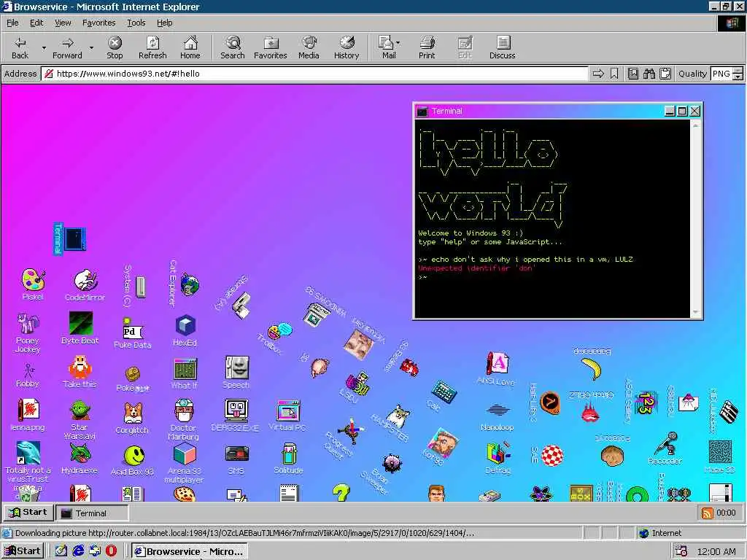Go to the Home page
This screenshot has height=560, width=747.
coord(190,47)
